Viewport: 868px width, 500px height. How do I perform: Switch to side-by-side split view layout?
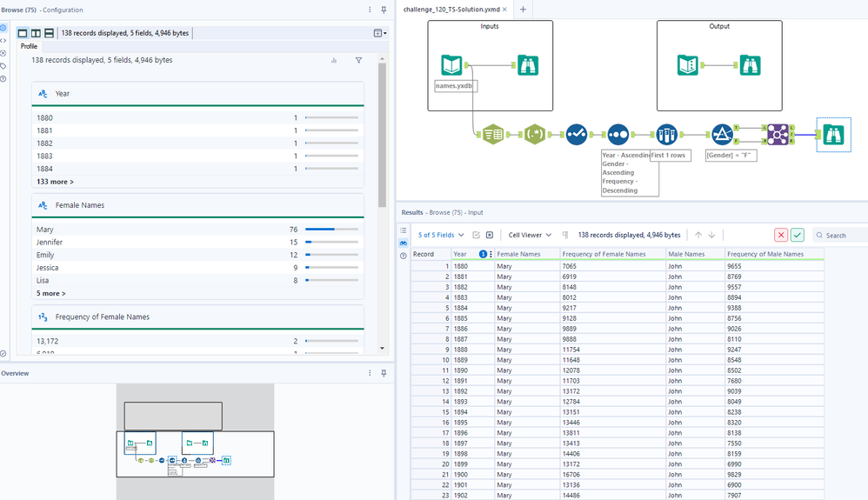point(36,33)
